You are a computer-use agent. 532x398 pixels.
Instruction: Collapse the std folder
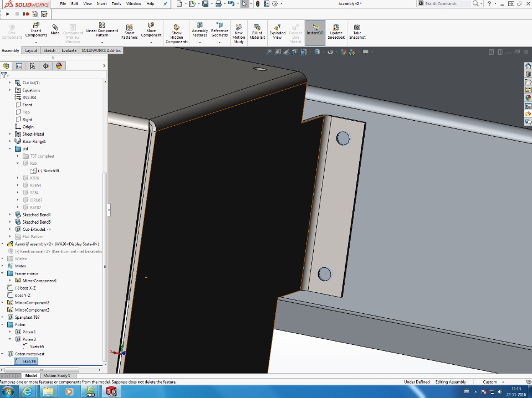(x=10, y=149)
